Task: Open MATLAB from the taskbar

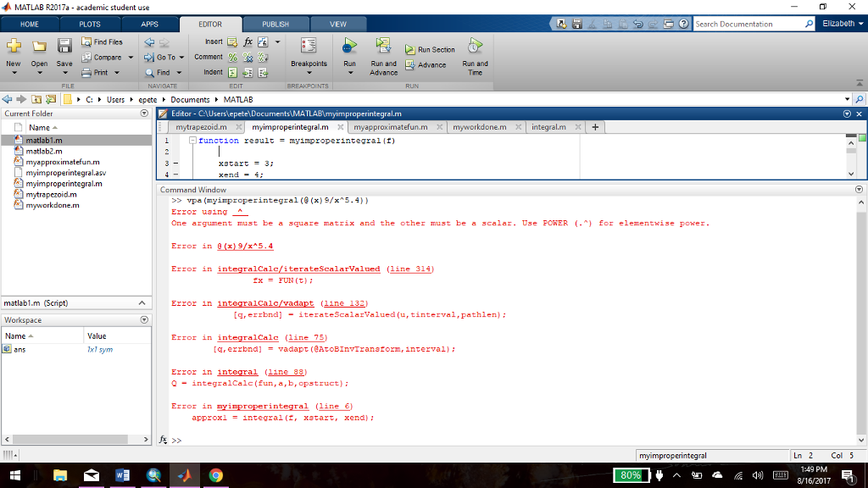Action: click(x=185, y=476)
